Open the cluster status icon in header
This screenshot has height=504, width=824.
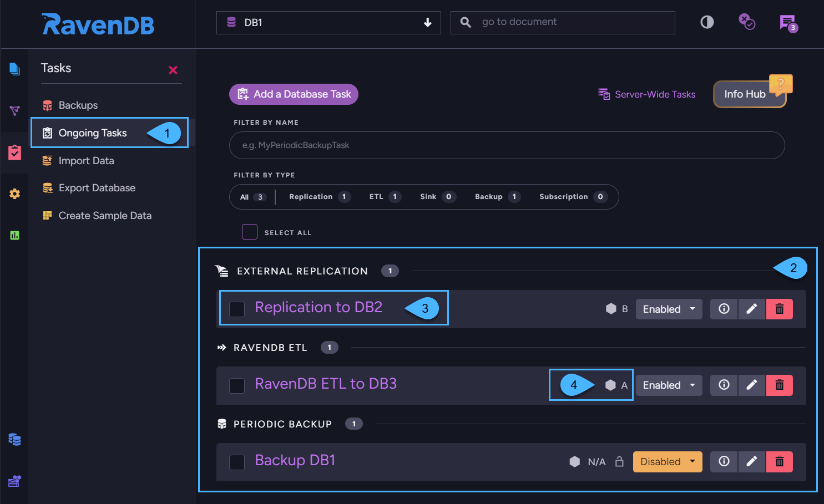pyautogui.click(x=747, y=22)
